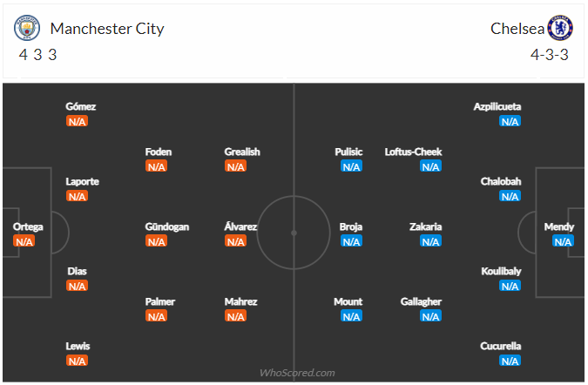This screenshot has height=385, width=588.
Task: Select Mendy's blue N/A rating badge
Action: (563, 241)
